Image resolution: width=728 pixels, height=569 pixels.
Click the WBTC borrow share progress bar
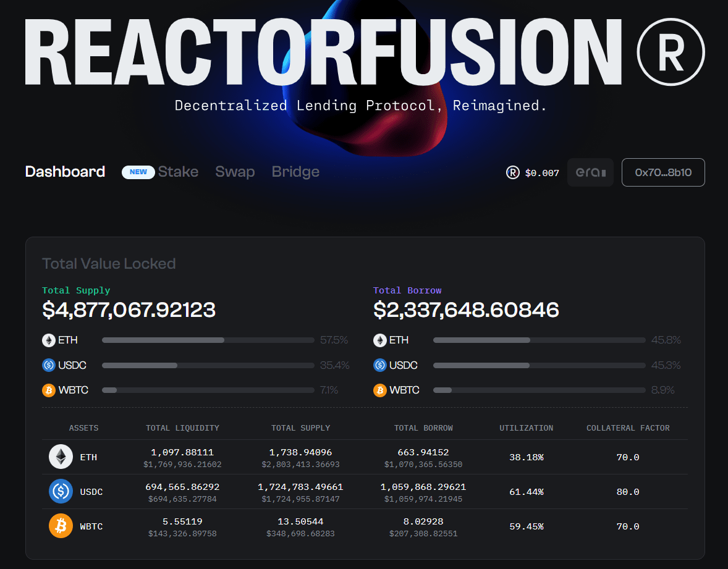click(x=539, y=390)
